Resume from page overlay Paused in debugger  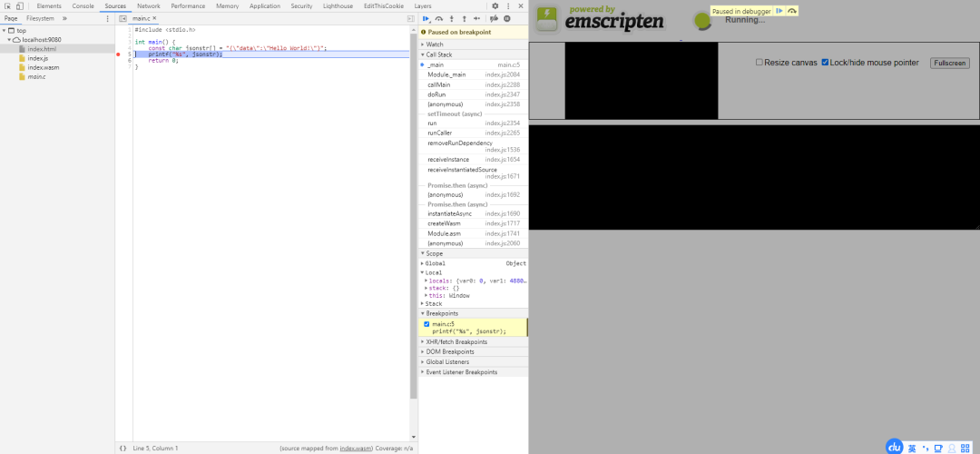(779, 11)
